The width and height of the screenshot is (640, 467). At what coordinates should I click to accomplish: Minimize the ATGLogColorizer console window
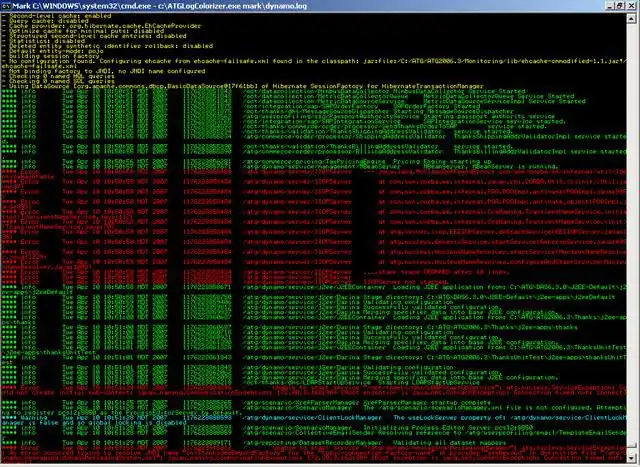tap(610, 6)
